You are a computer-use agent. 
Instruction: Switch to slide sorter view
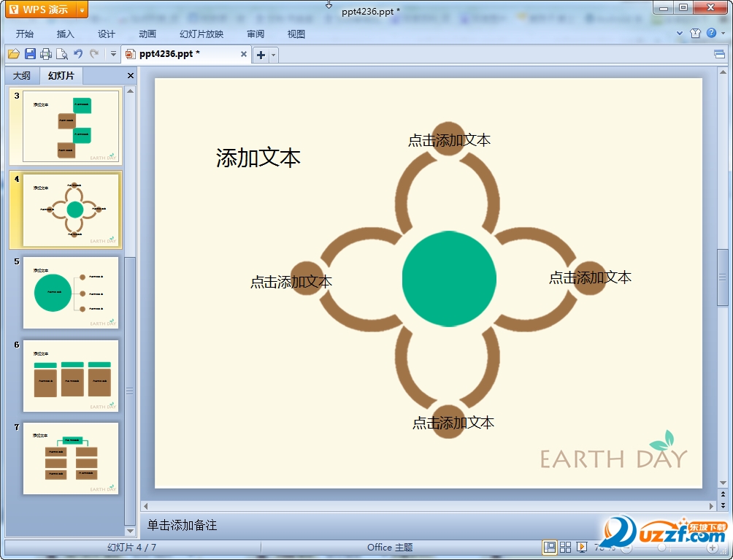[565, 547]
